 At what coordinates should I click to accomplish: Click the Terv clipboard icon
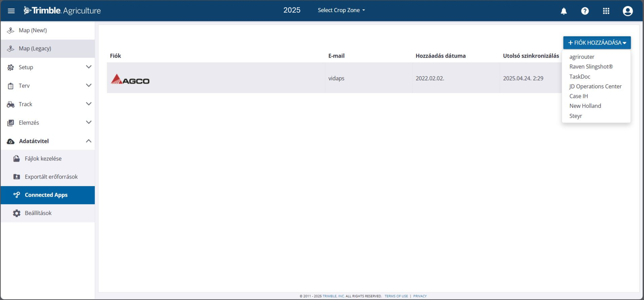(11, 86)
